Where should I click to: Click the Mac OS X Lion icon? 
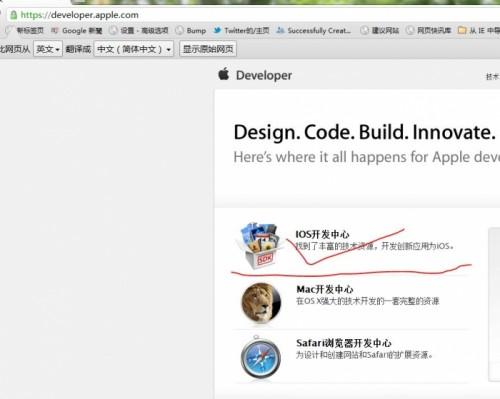point(261,303)
